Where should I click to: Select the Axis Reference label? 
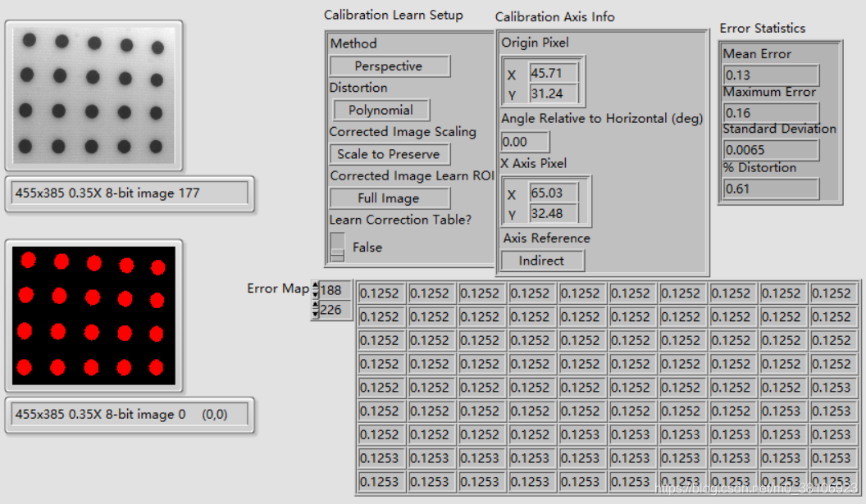[x=547, y=238]
